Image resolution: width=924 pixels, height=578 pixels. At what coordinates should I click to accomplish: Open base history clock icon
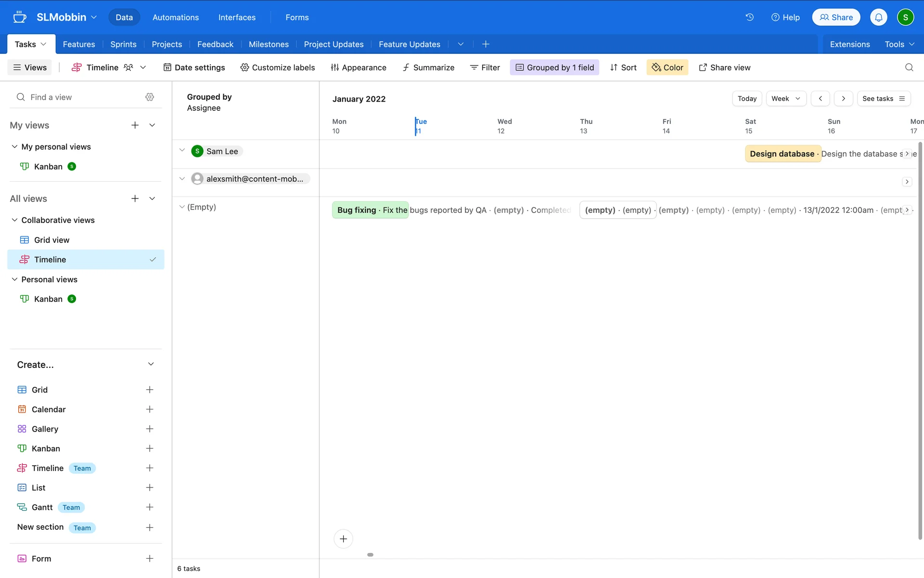[x=749, y=17]
